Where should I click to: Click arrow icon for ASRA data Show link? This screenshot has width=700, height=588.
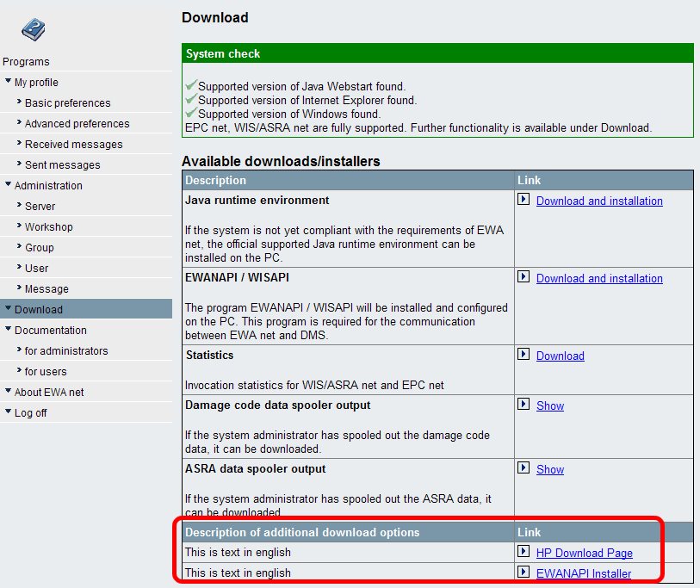pos(523,468)
